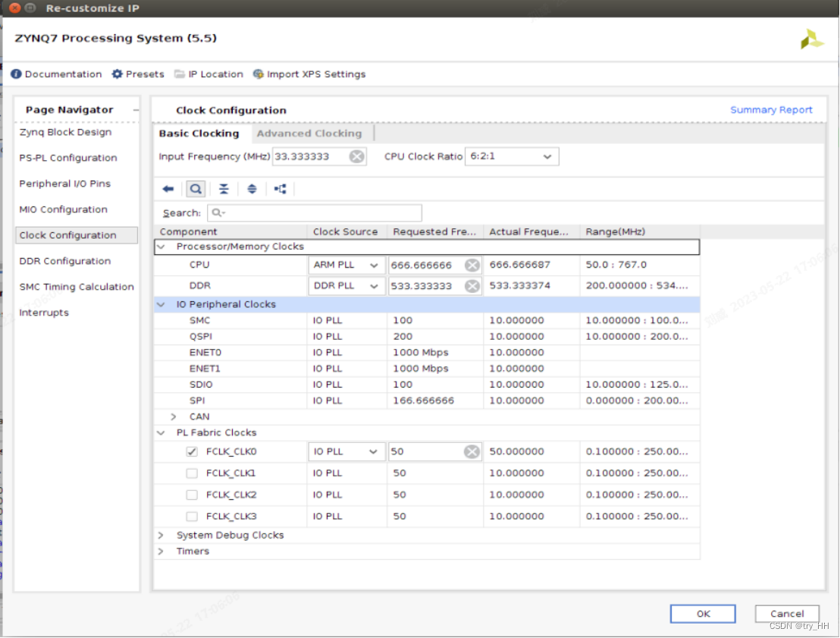
Task: Select the SPI requested frequency 166.666666
Action: coord(423,401)
